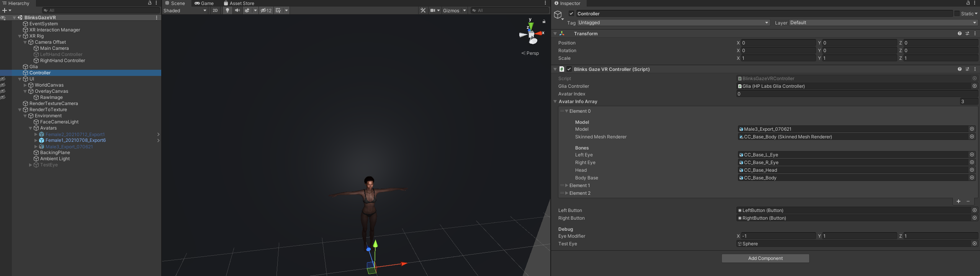The height and width of the screenshot is (276, 980).
Task: Expand WorldCanvas in the hierarchy
Action: coord(25,85)
